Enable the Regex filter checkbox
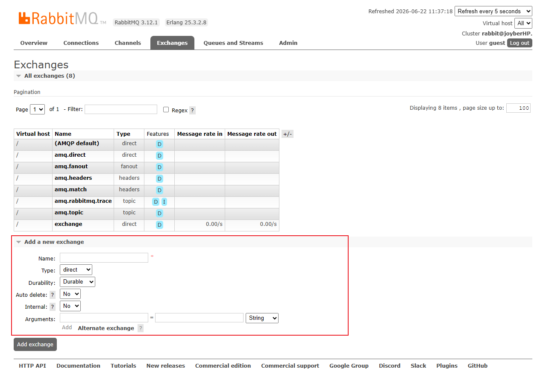The height and width of the screenshot is (392, 546). pos(166,109)
